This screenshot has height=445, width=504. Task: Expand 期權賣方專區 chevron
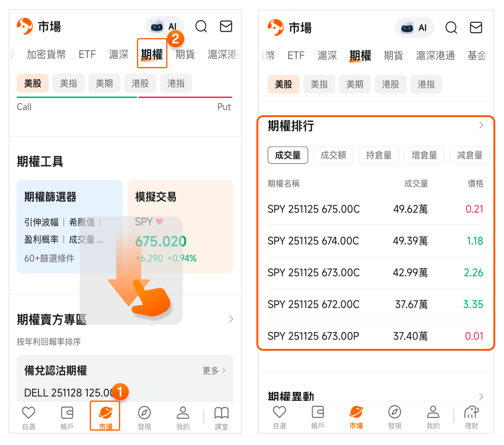231,319
